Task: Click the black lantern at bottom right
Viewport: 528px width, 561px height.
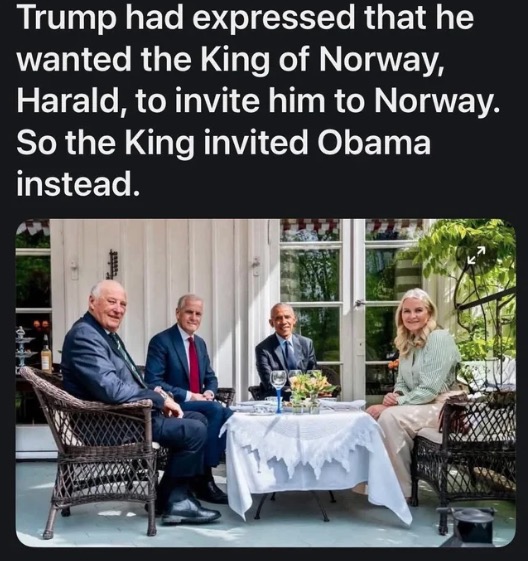Action: pos(472,525)
